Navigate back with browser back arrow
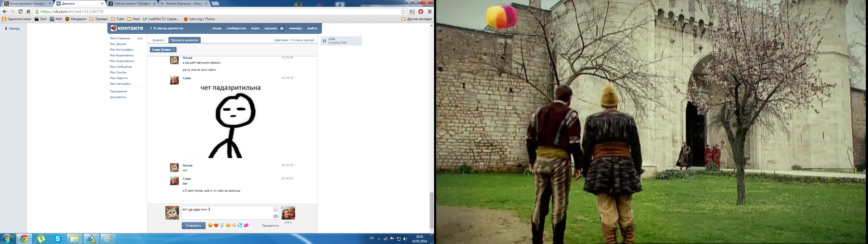The height and width of the screenshot is (244, 868). [5, 11]
